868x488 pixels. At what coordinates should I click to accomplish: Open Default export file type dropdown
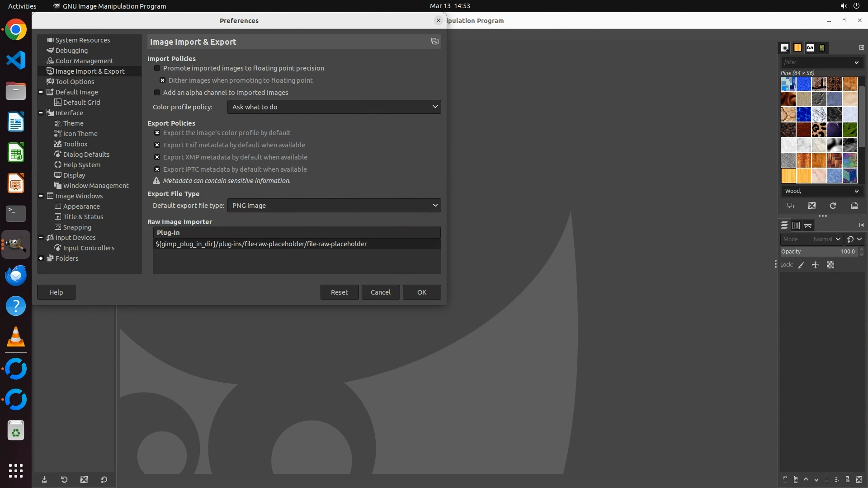[x=334, y=206]
